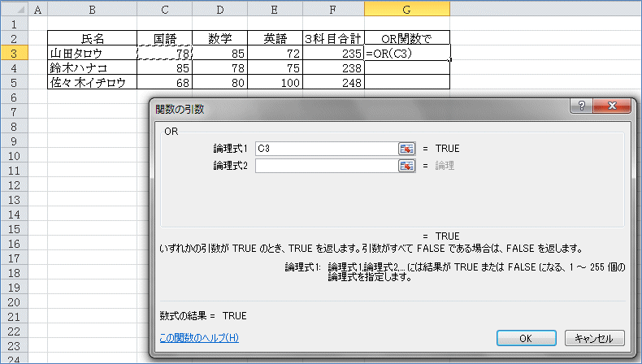The width and height of the screenshot is (642, 364).
Task: Click the OR関数で header cell
Action: click(407, 38)
